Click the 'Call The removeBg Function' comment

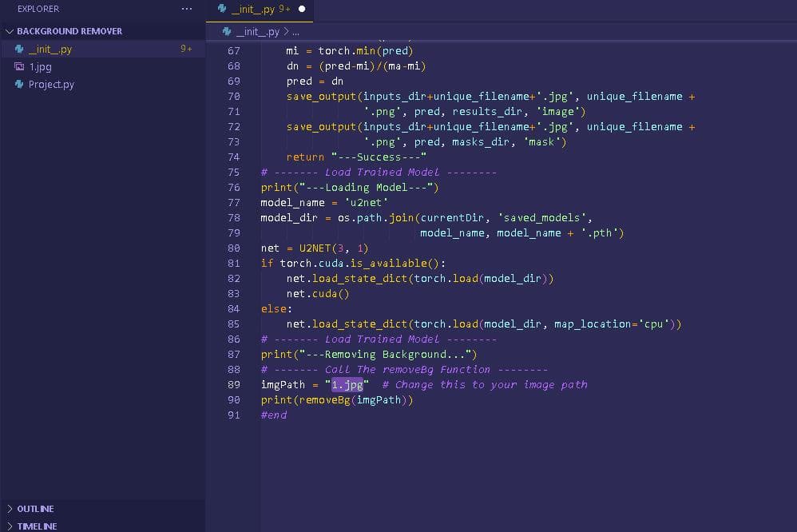pyautogui.click(x=407, y=370)
